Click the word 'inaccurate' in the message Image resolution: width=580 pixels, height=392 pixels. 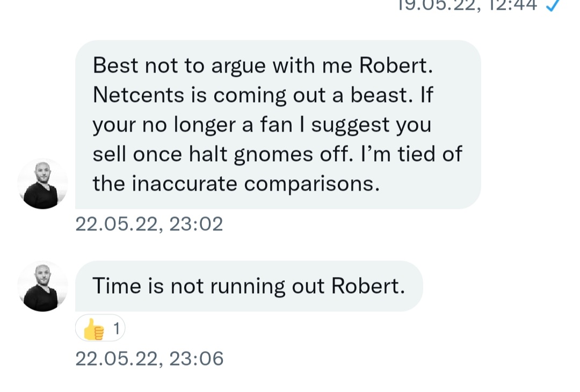185,184
